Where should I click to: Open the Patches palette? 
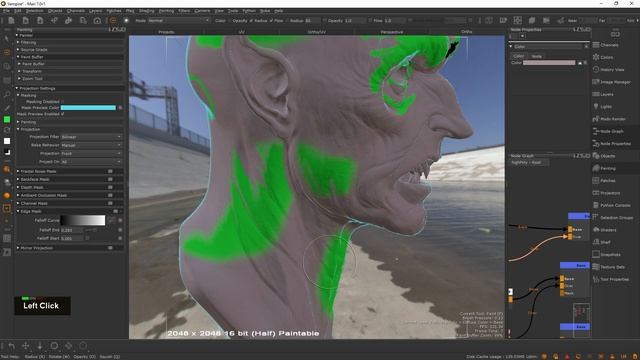(604, 180)
